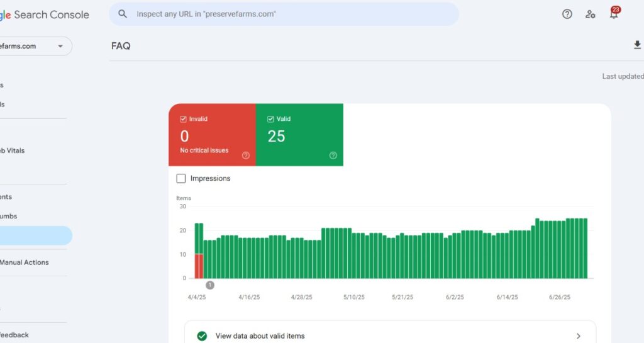Click the Last updated text

click(x=623, y=76)
